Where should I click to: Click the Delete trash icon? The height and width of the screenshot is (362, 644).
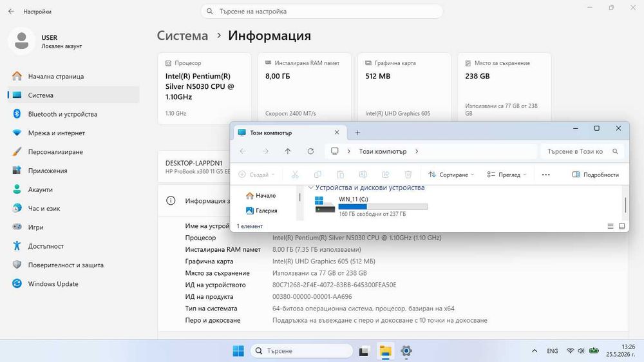[x=408, y=175]
